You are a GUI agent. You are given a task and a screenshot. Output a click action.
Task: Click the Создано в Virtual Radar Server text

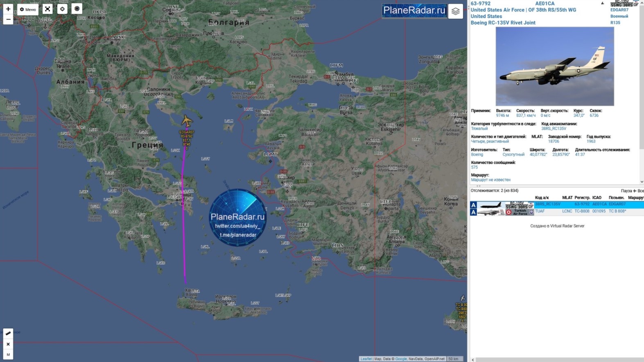click(x=557, y=226)
